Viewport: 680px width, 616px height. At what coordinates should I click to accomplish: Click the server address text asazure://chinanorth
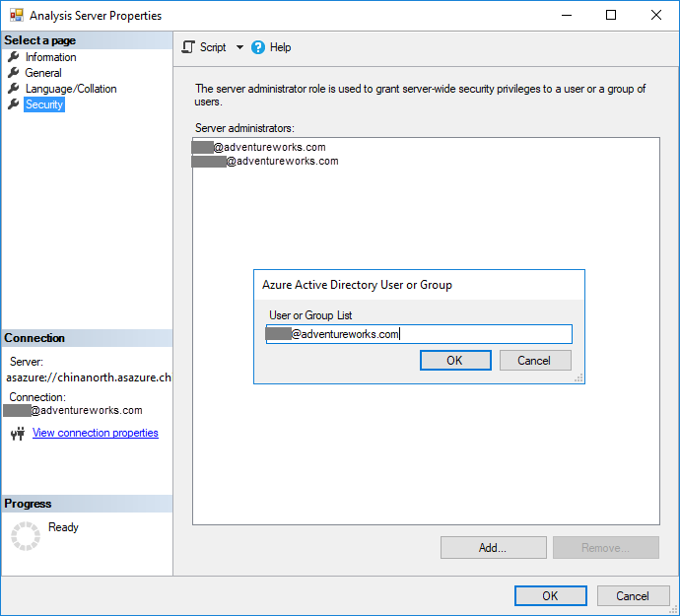(89, 377)
